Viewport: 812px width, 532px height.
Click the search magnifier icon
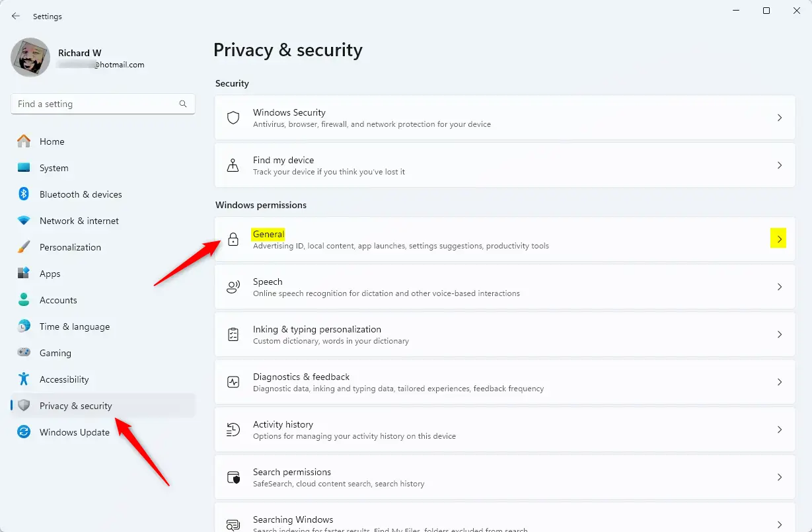click(x=183, y=104)
